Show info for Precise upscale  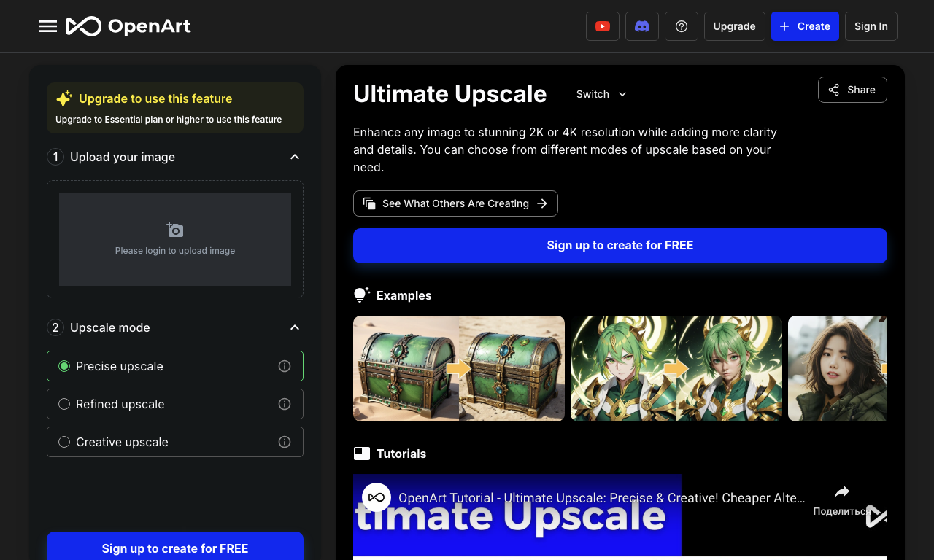click(x=285, y=366)
